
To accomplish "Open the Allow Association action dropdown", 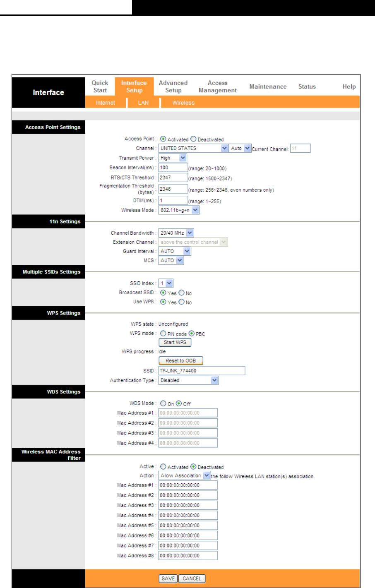I will click(185, 475).
